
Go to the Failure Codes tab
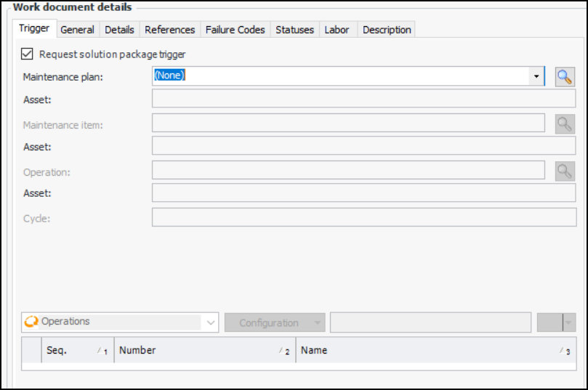[235, 30]
